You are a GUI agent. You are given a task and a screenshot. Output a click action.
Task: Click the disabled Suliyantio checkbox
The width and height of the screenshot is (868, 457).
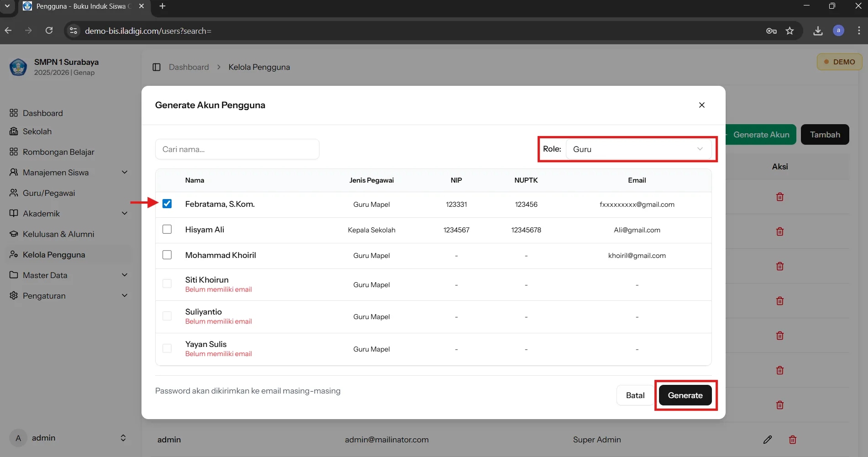pos(167,316)
